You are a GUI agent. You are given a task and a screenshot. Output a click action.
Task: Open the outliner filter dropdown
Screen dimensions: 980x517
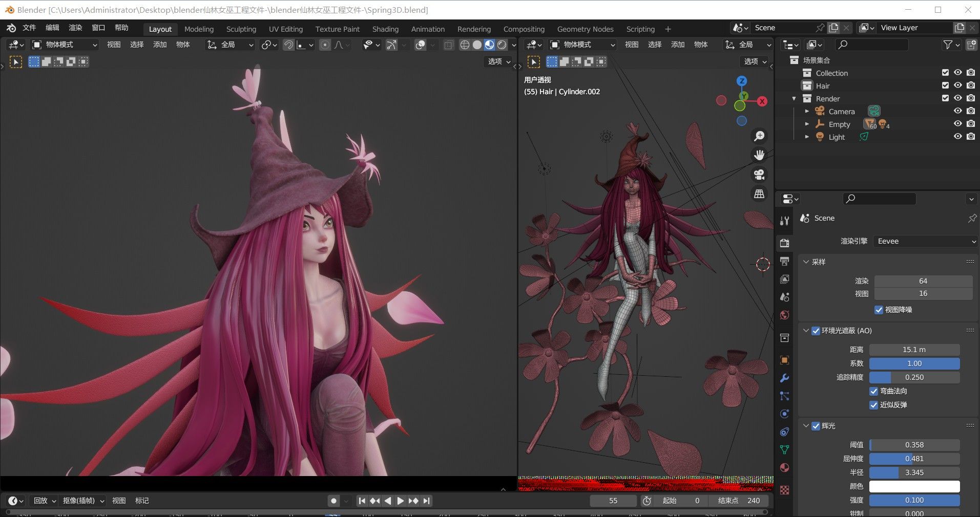[952, 45]
